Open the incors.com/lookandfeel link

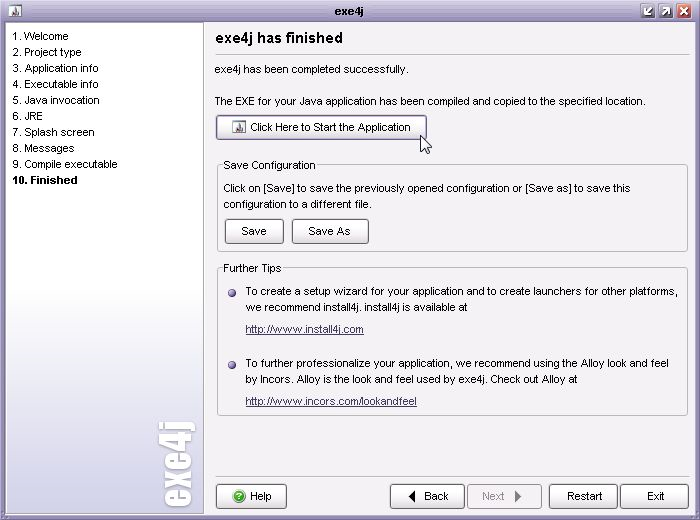coord(331,401)
